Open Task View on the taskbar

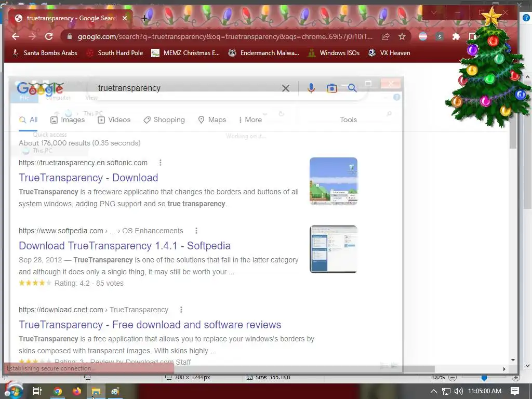(37, 391)
